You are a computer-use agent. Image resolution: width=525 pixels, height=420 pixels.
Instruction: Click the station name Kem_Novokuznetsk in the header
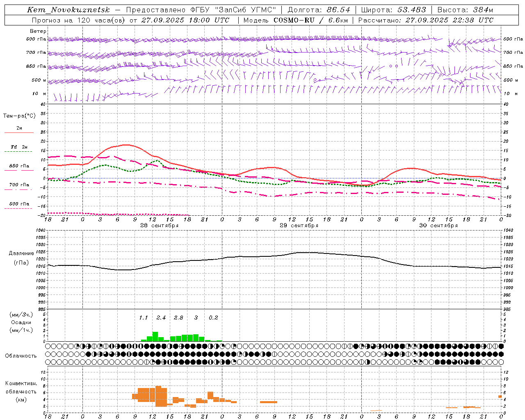coord(69,10)
